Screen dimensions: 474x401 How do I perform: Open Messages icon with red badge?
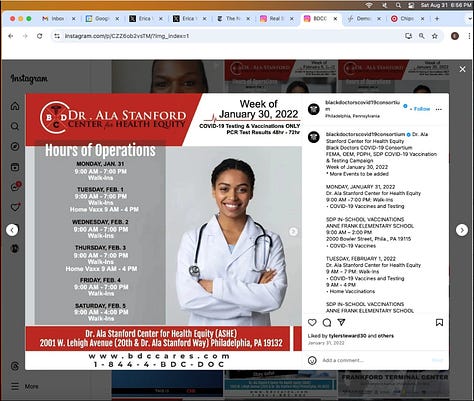click(15, 187)
